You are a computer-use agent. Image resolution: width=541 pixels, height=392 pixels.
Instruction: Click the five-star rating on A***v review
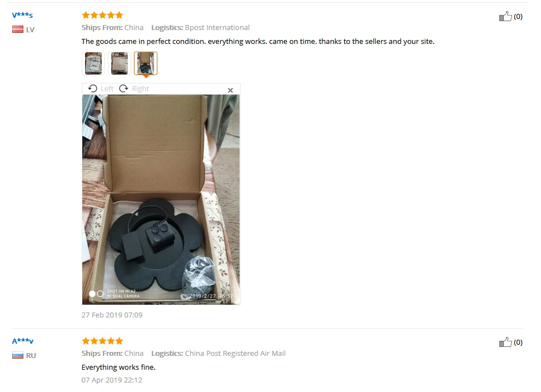(102, 341)
